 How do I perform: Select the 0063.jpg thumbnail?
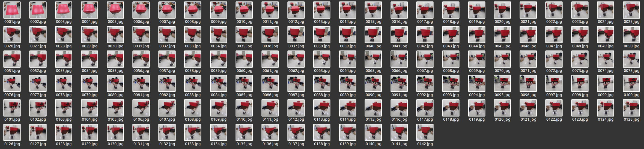pos(322,59)
